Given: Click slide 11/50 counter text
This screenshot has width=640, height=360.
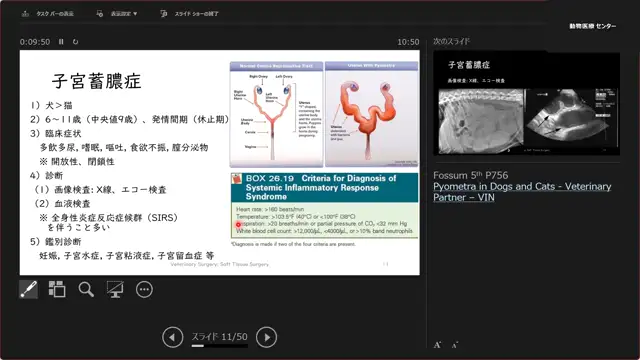Looking at the screenshot, I should (x=220, y=337).
